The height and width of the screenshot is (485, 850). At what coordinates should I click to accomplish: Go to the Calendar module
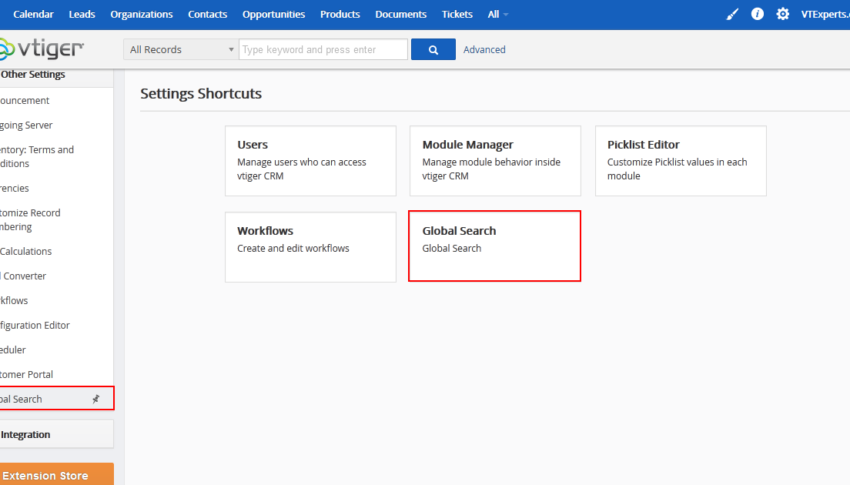pyautogui.click(x=33, y=14)
